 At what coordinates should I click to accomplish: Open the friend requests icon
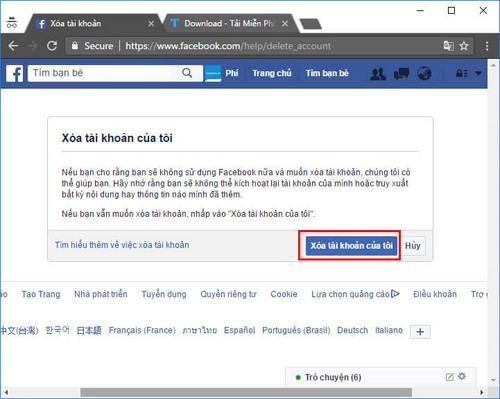tap(378, 74)
